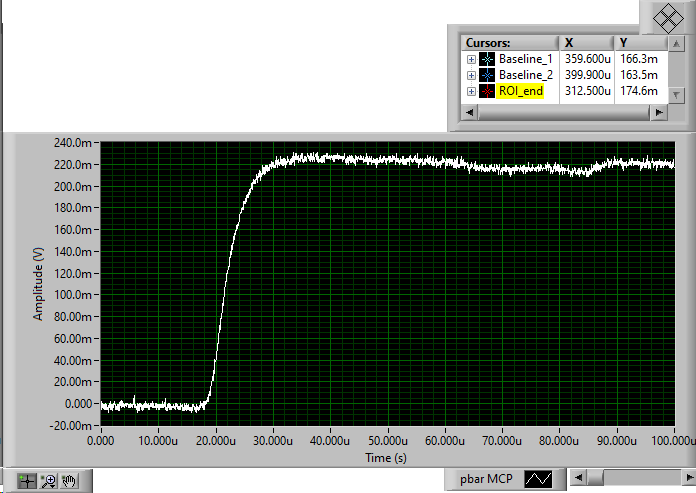Click the 50.000u X-axis marker
Image resolution: width=696 pixels, height=493 pixels.
(x=388, y=441)
